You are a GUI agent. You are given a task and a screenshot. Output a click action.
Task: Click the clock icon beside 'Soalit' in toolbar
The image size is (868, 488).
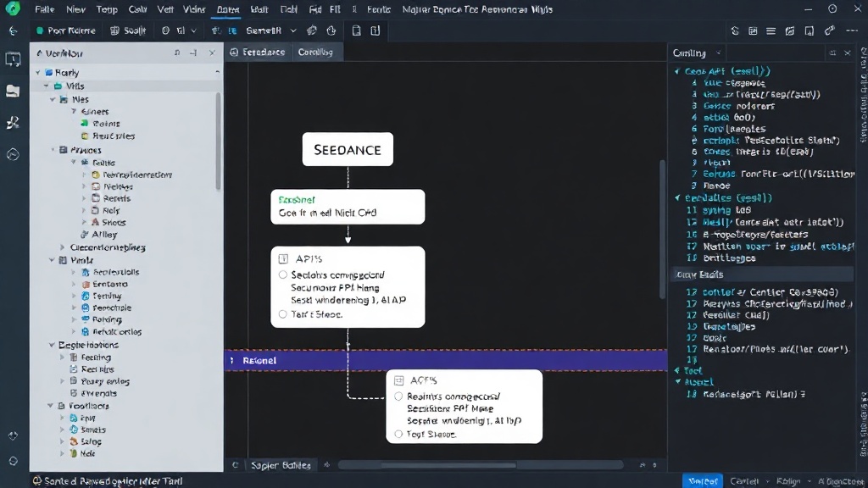(165, 31)
